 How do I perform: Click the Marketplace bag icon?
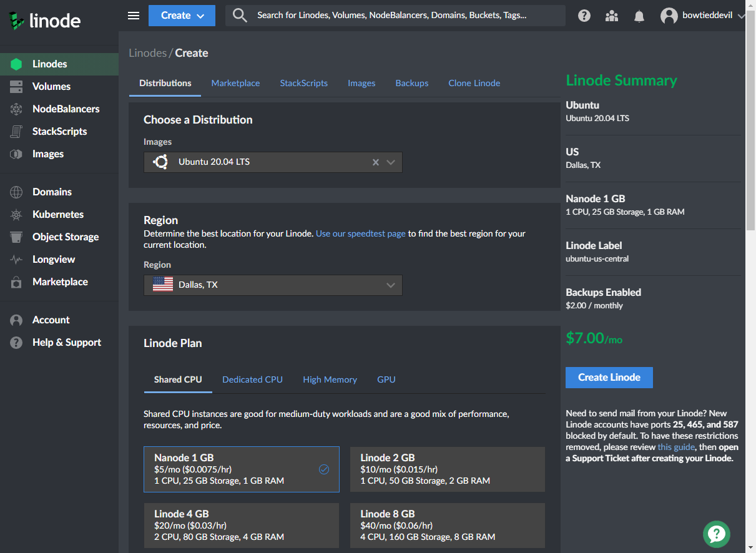16,282
